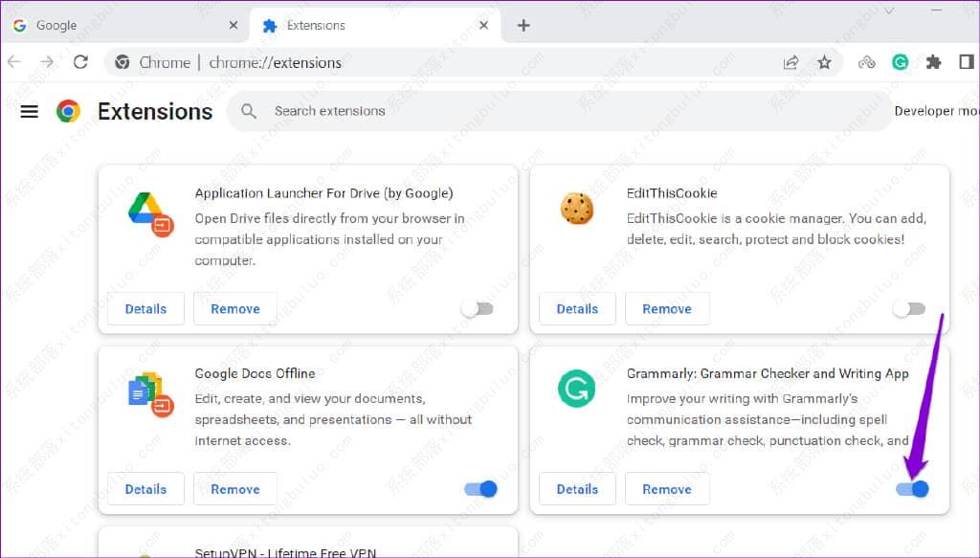980x558 pixels.
Task: Click the "Google Docs Offline" extension title
Action: [x=255, y=373]
